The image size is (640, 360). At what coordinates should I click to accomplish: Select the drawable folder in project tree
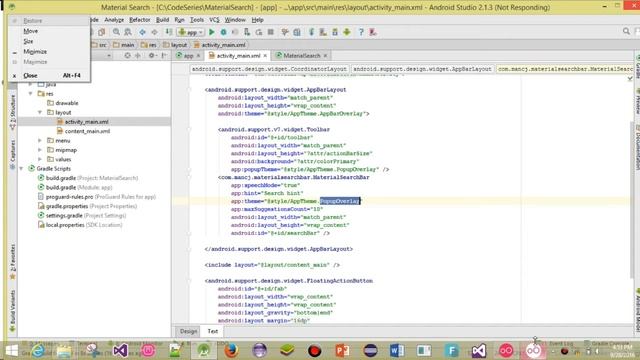[62, 103]
